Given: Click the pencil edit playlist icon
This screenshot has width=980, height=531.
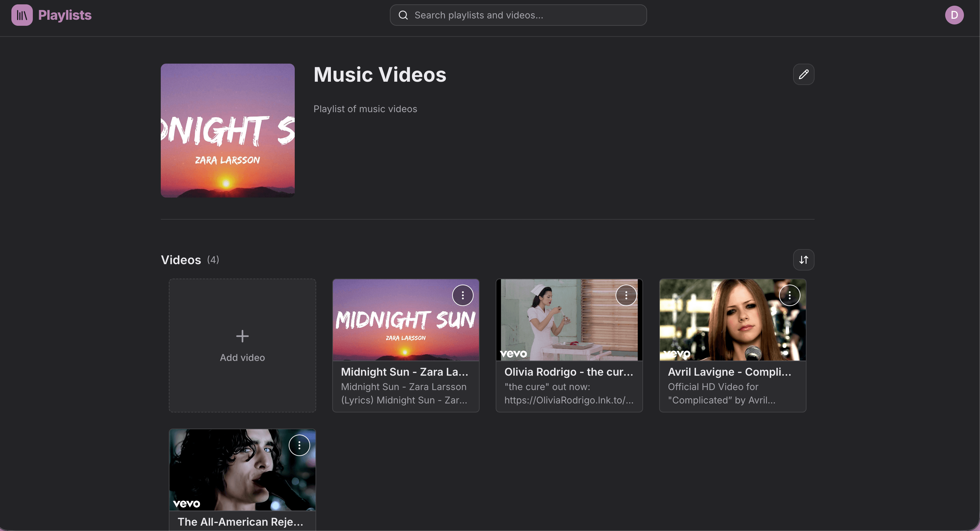Looking at the screenshot, I should (x=803, y=74).
